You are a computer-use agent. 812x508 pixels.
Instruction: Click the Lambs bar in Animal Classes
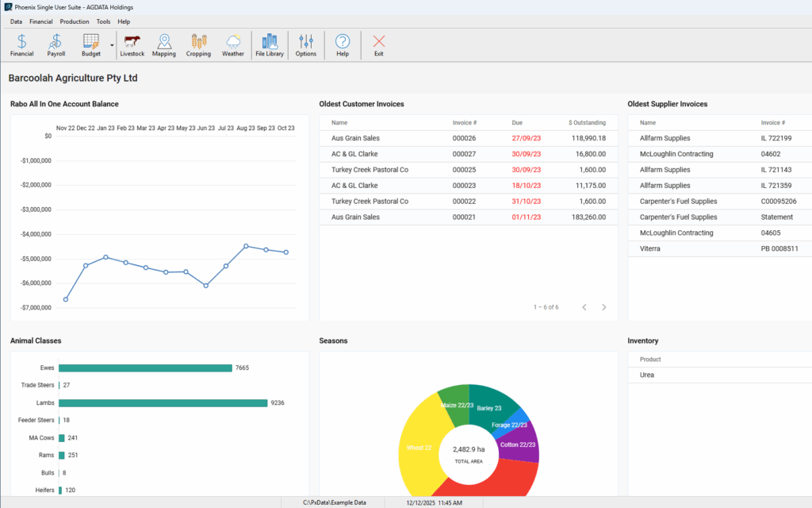click(163, 402)
